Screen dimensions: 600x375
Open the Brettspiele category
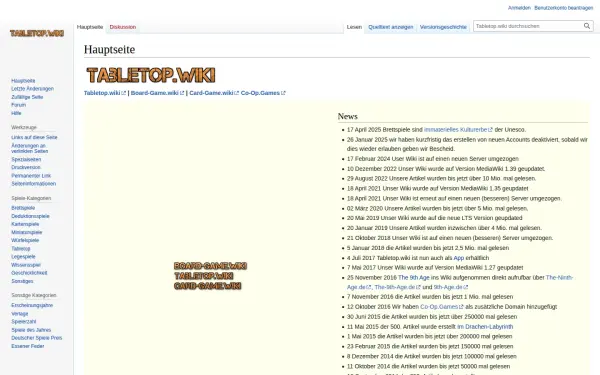click(23, 208)
